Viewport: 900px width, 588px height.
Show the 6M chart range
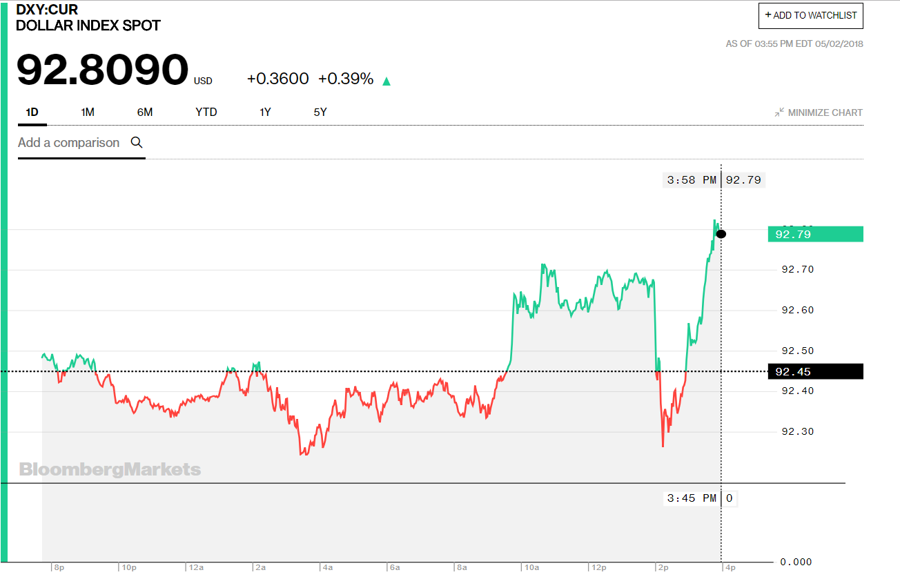pos(145,112)
